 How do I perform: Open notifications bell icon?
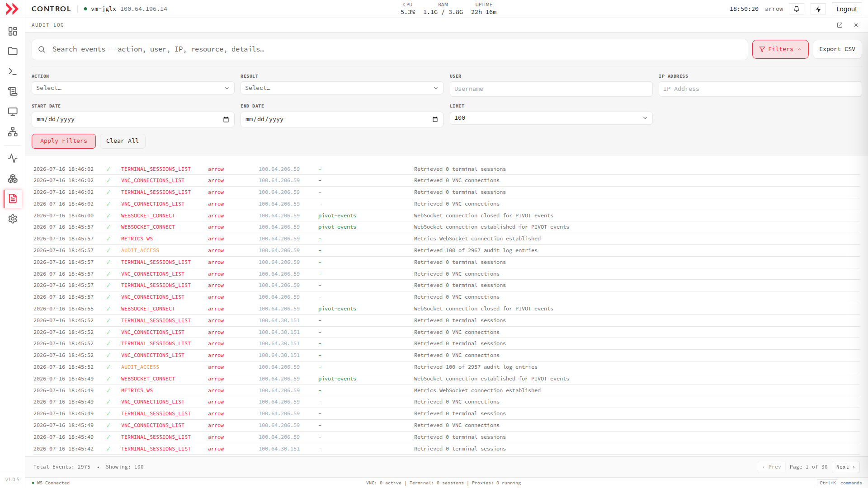[x=797, y=9]
